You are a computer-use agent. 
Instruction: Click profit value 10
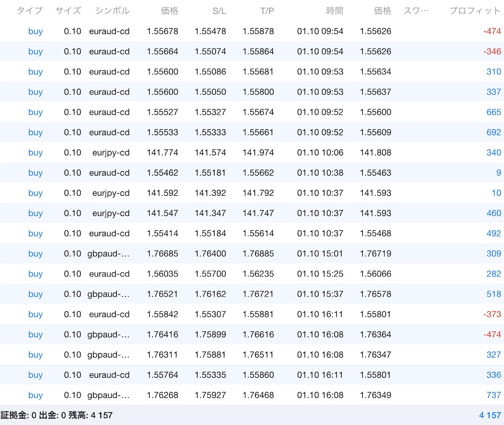[496, 193]
